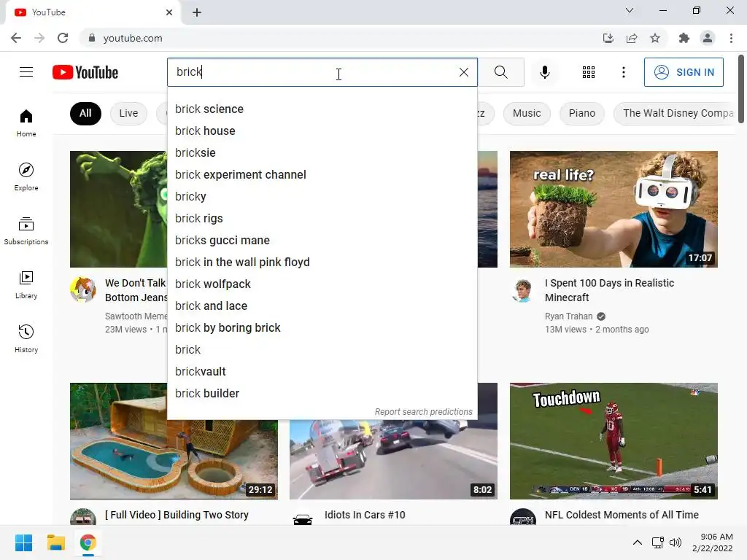Reload the page
The image size is (747, 560).
coord(63,38)
